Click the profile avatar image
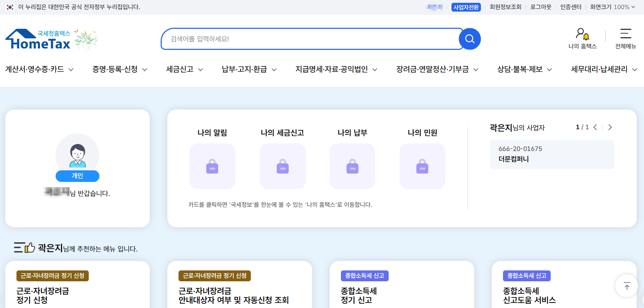The width and height of the screenshot is (644, 308). [x=78, y=155]
